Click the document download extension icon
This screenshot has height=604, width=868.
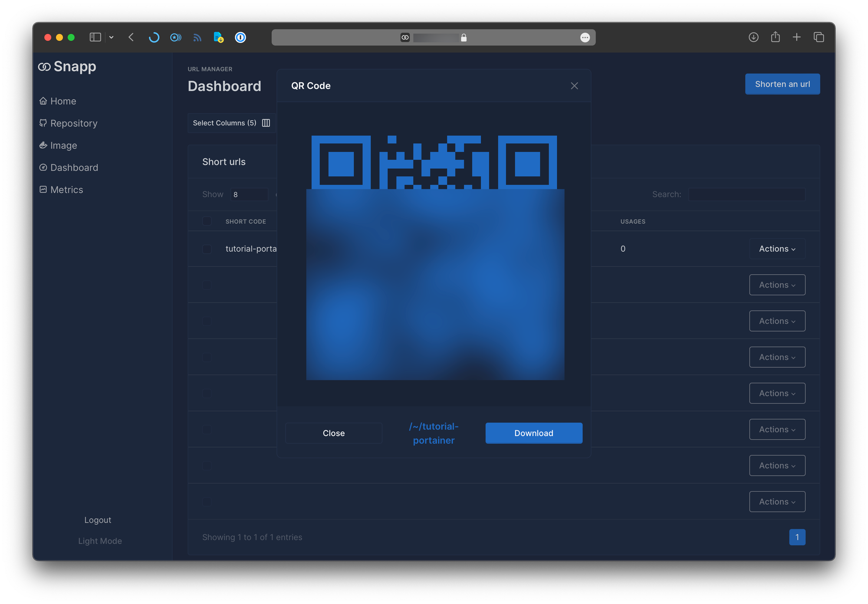(219, 37)
